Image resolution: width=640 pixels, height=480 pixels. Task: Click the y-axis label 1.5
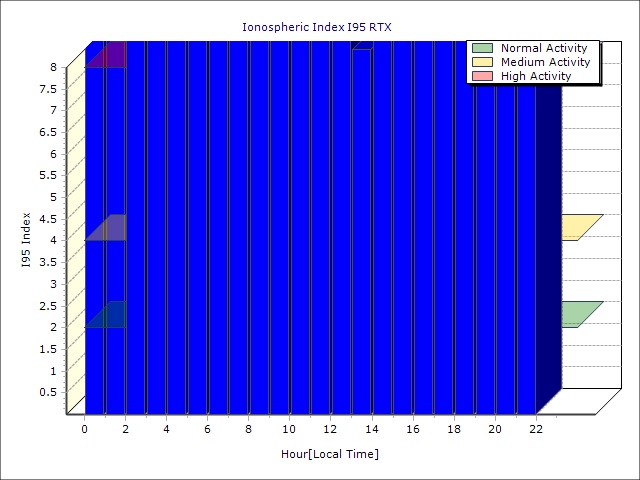click(x=48, y=349)
